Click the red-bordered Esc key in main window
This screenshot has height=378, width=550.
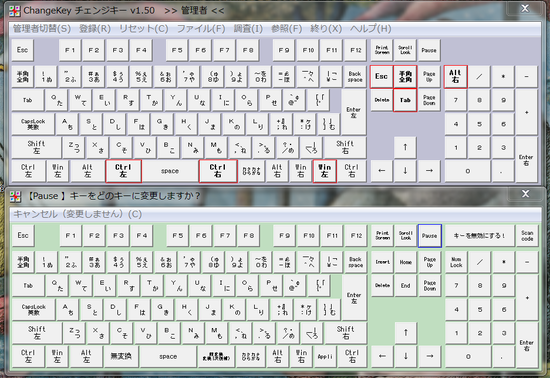381,76
